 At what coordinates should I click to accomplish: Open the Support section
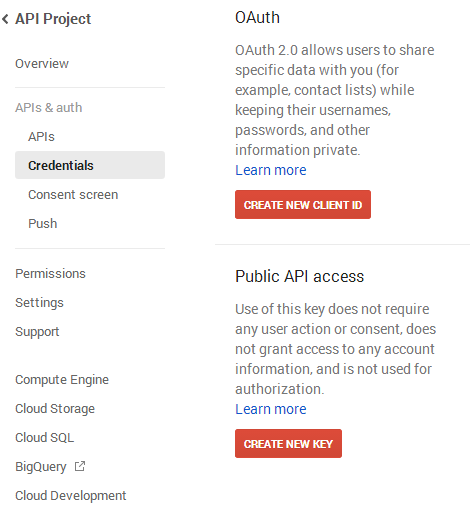tap(37, 332)
